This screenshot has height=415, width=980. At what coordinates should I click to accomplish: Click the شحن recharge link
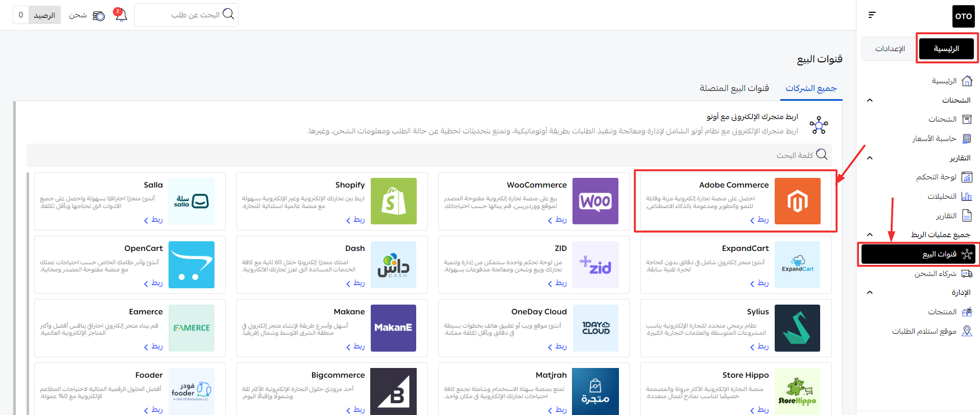tap(78, 15)
